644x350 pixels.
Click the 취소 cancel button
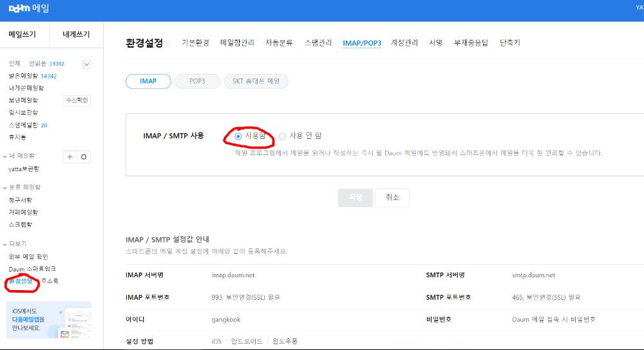point(392,198)
